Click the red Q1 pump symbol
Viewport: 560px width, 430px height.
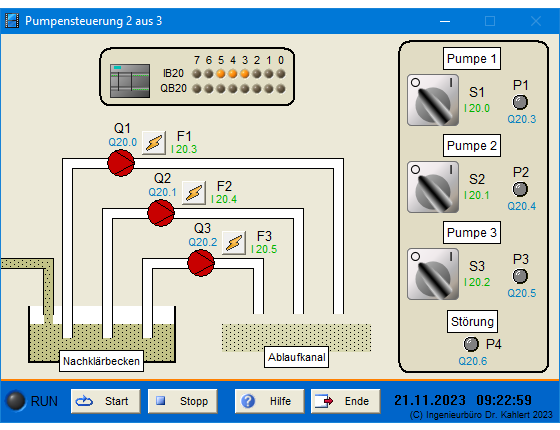coord(121,163)
